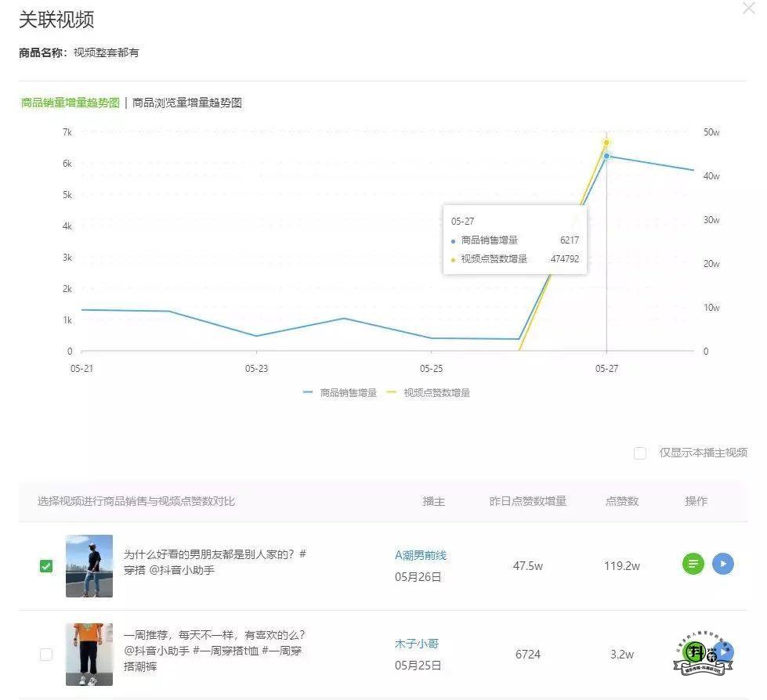Image resolution: width=767 pixels, height=700 pixels.
Task: Click the blue 05-27 sales data point
Action: click(x=606, y=156)
